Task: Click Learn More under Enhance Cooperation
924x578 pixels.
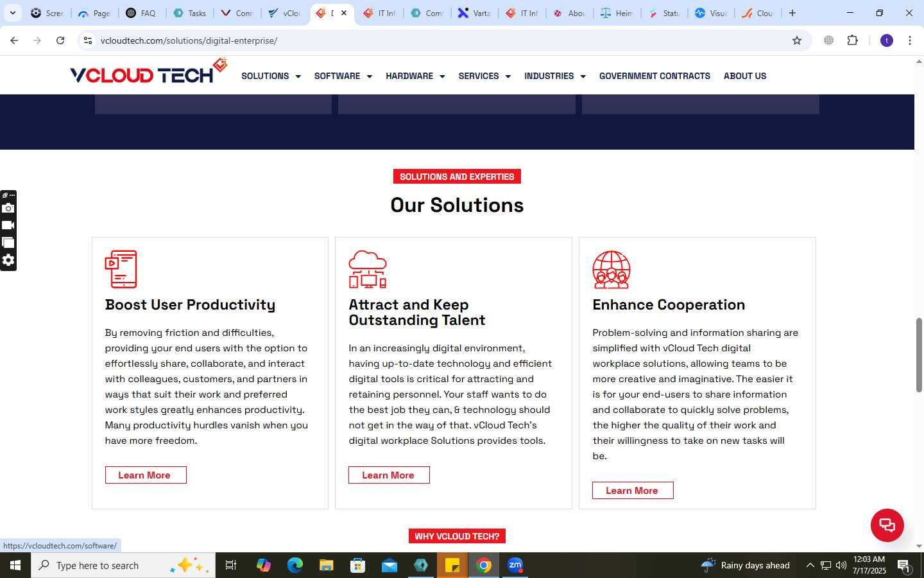Action: (x=633, y=491)
